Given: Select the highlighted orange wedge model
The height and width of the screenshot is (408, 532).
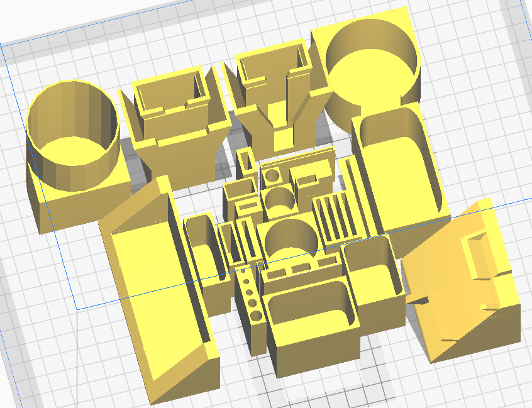Looking at the screenshot, I should pyautogui.click(x=462, y=282).
